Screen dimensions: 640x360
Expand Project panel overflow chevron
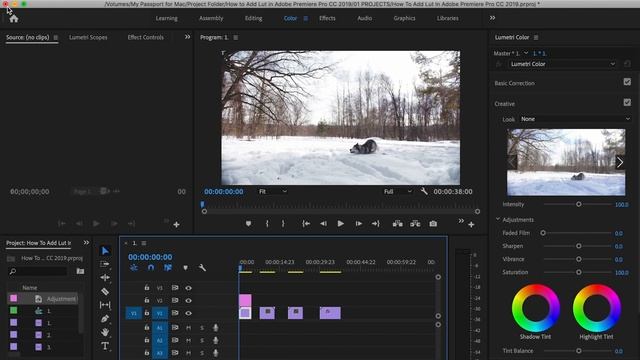(86, 242)
